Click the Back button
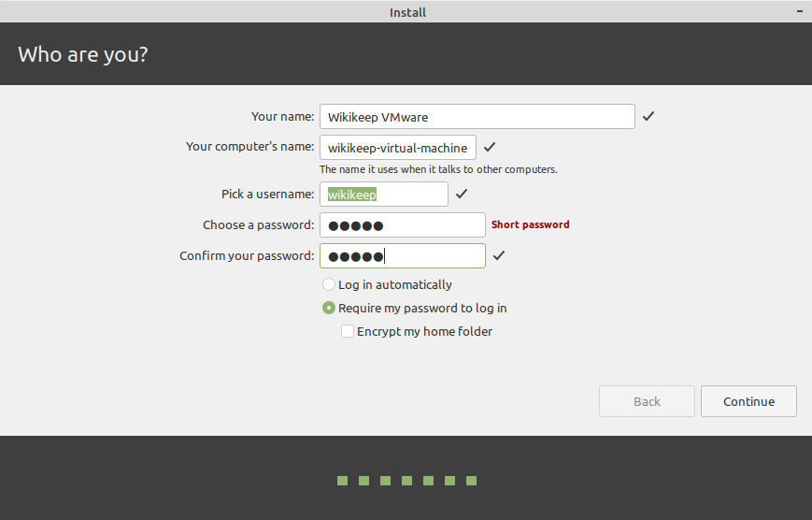Viewport: 812px width, 520px height. [x=647, y=401]
